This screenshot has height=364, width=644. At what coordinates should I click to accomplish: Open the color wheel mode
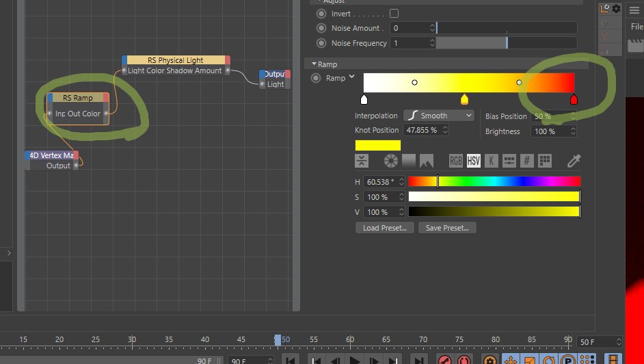[390, 161]
